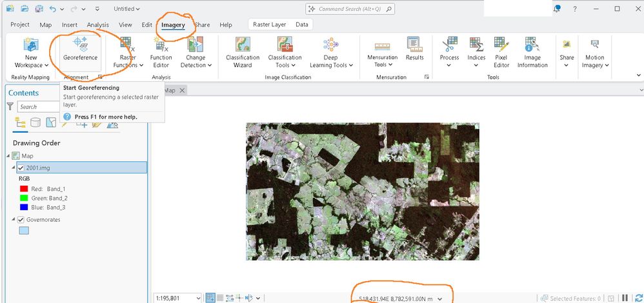Open Classification Tools menu

(x=285, y=53)
